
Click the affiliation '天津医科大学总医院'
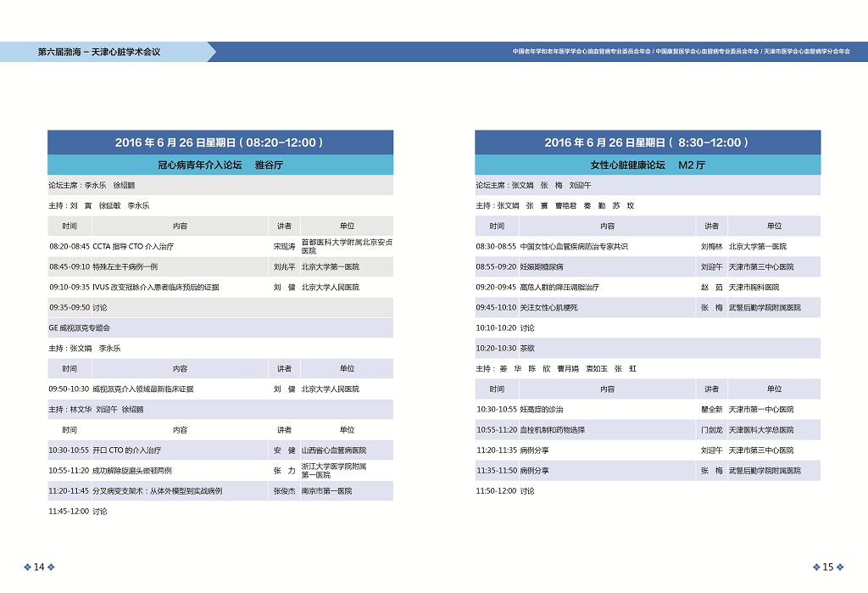click(x=761, y=429)
